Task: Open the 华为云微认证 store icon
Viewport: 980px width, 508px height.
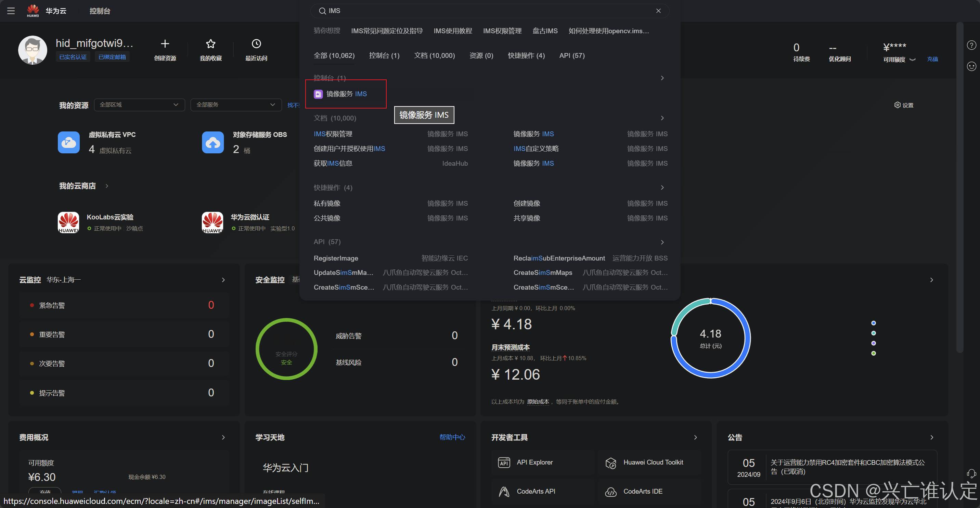Action: [x=212, y=222]
